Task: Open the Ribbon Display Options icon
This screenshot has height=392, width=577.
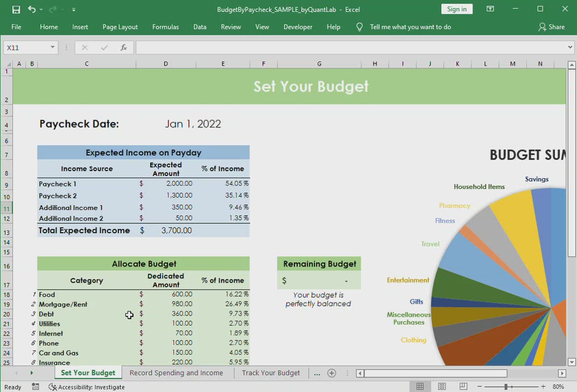Action: 490,9
